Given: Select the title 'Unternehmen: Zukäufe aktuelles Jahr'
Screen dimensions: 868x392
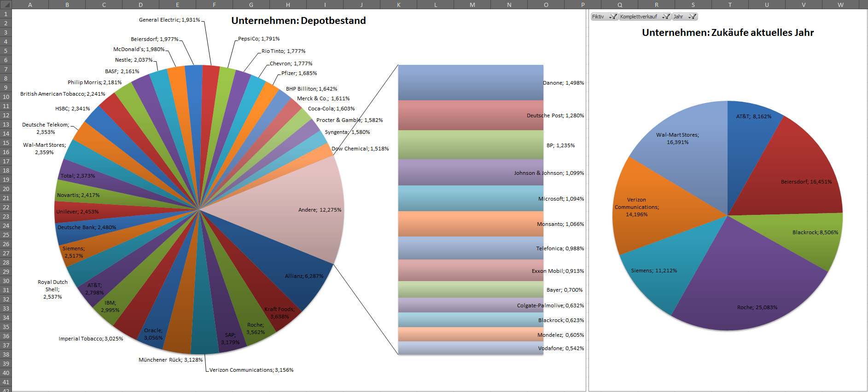Looking at the screenshot, I should [728, 33].
